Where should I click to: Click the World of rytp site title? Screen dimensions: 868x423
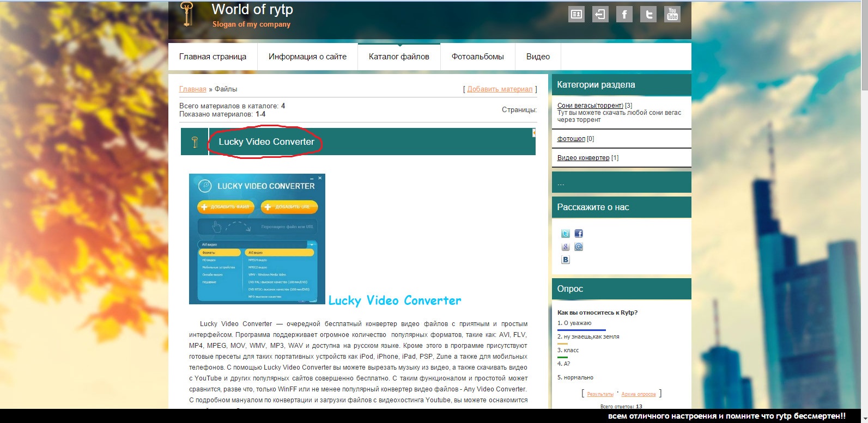click(252, 9)
